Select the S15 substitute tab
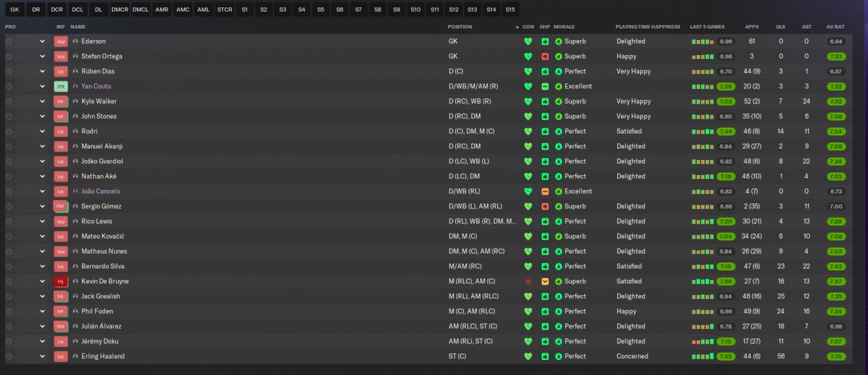This screenshot has height=375, width=868. [510, 10]
